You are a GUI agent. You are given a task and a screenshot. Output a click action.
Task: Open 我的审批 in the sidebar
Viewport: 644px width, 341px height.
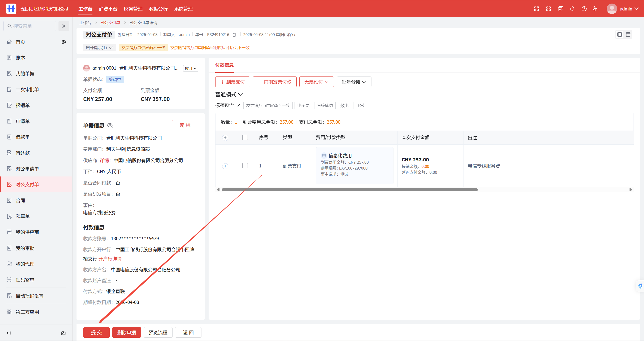point(25,248)
